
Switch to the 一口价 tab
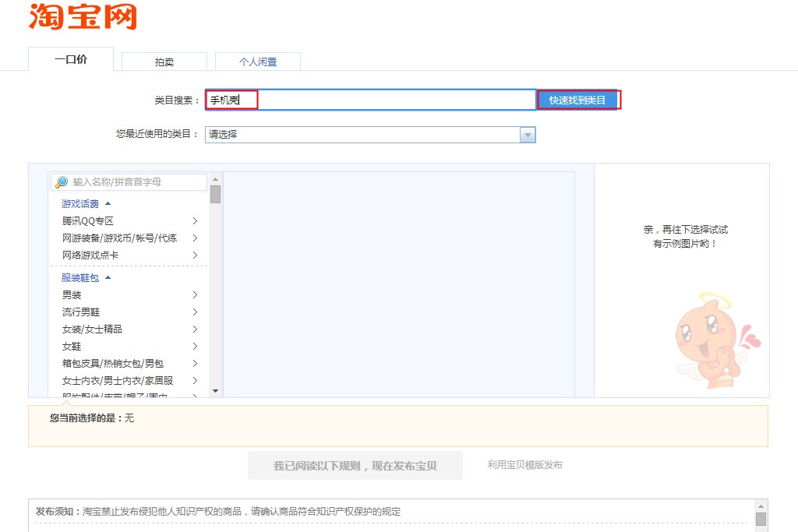click(71, 59)
